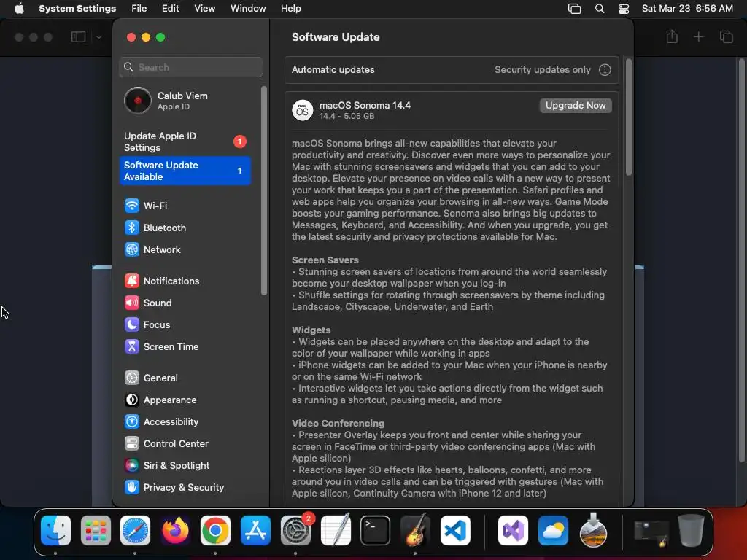The image size is (747, 560).
Task: Launch Firefox from the Dock
Action: (175, 531)
